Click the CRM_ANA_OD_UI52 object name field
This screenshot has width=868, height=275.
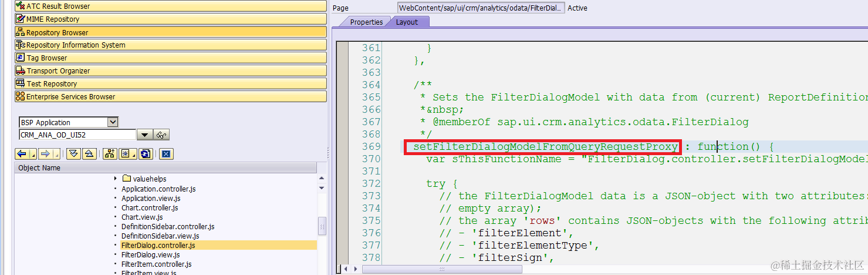pyautogui.click(x=77, y=135)
